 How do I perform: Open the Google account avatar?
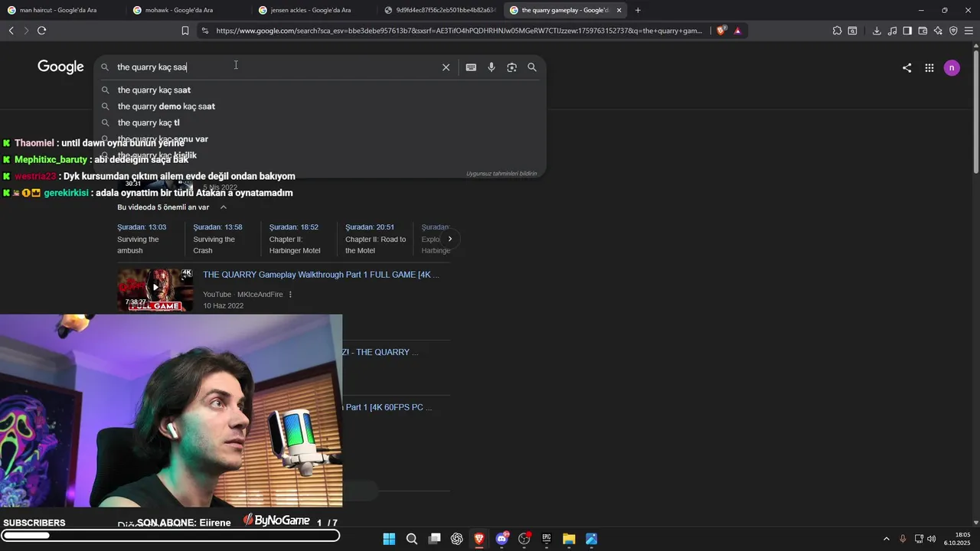click(952, 67)
